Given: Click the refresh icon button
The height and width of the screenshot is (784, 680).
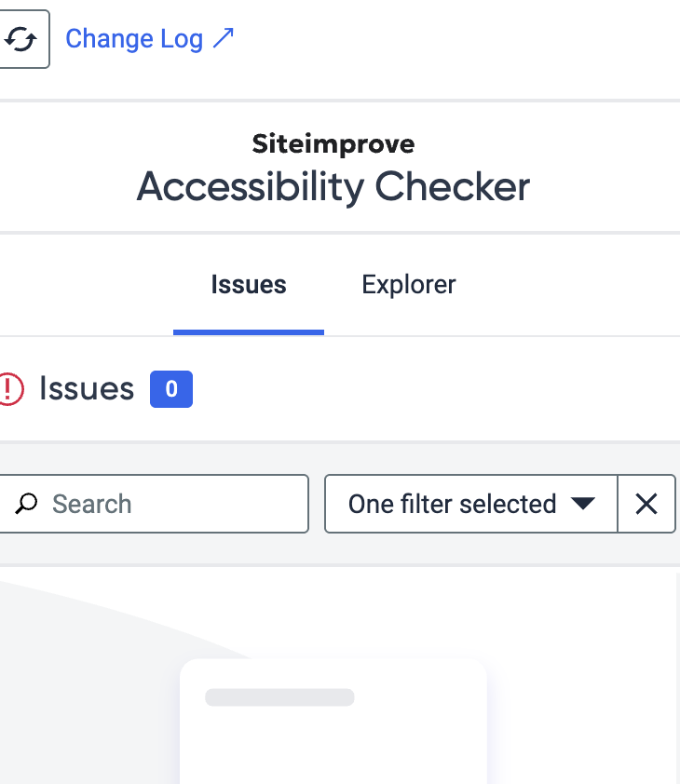Looking at the screenshot, I should click(x=21, y=39).
